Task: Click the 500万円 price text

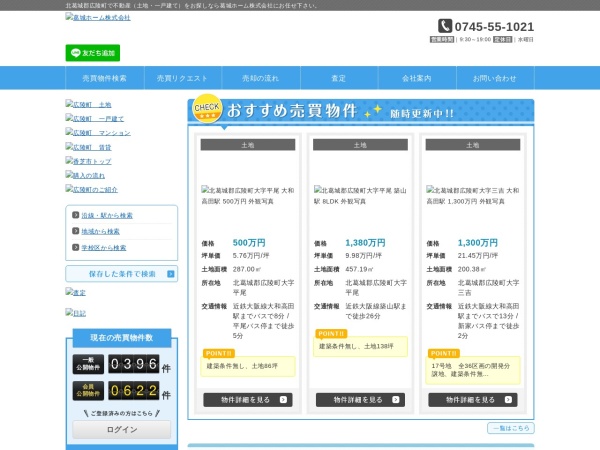Action: [249, 243]
